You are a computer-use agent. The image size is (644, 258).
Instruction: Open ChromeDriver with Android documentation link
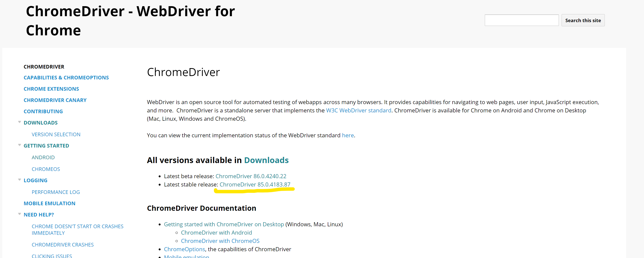(x=216, y=233)
